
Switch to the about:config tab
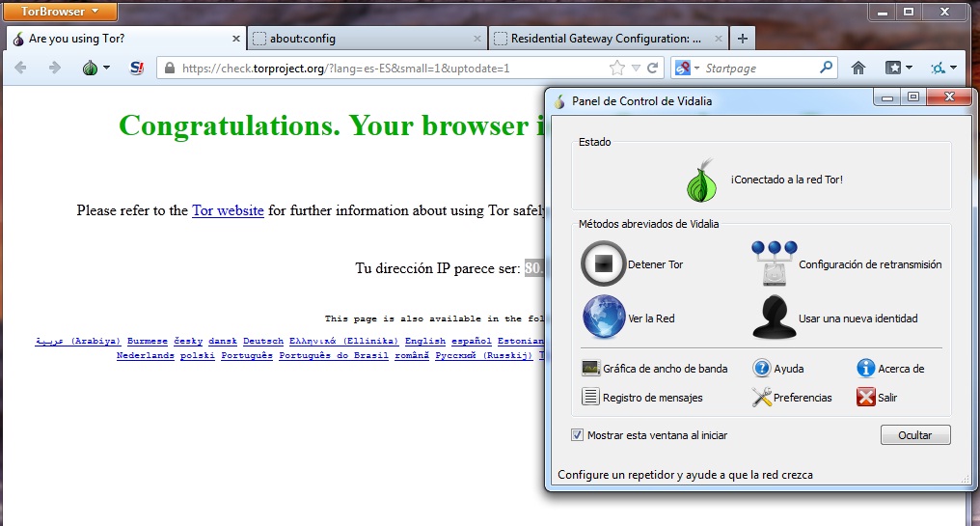[x=367, y=39]
